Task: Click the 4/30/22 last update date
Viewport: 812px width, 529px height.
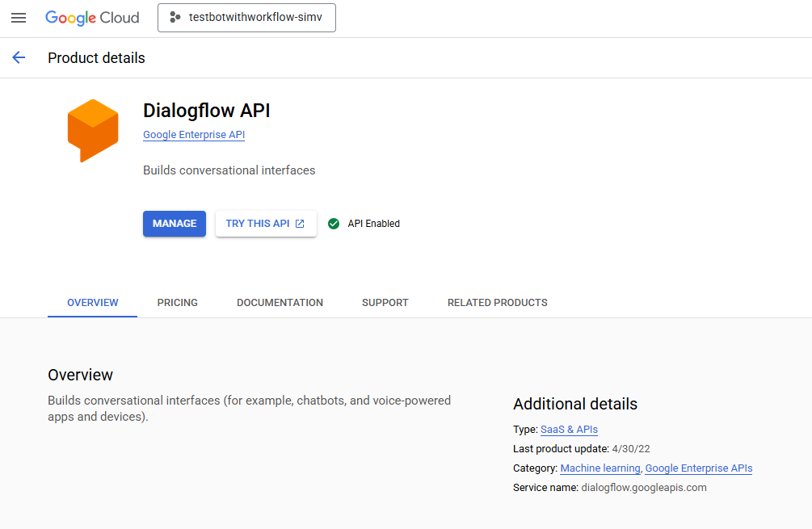Action: tap(631, 449)
